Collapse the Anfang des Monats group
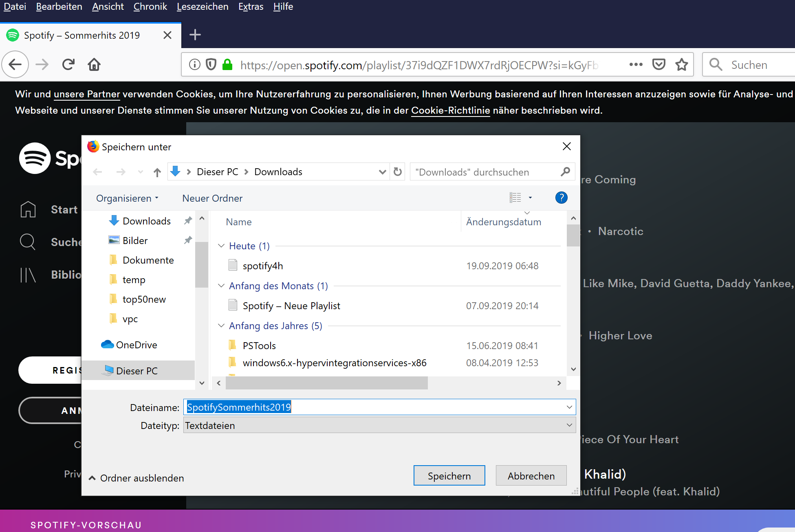The height and width of the screenshot is (532, 795). [x=221, y=286]
